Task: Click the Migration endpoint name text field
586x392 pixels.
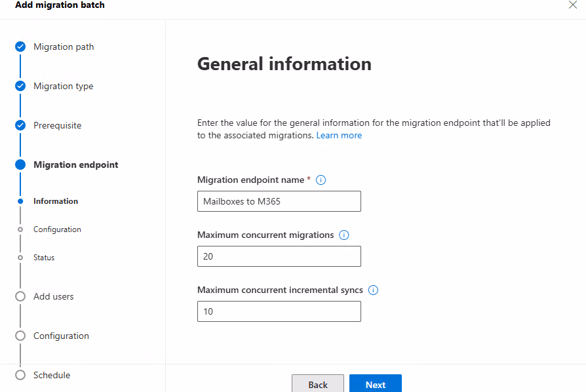Action: coord(279,201)
